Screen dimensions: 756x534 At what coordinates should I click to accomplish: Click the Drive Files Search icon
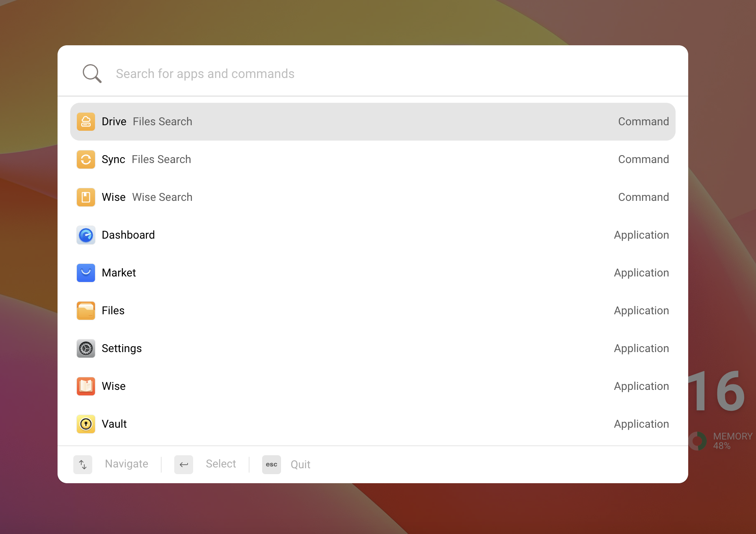pyautogui.click(x=86, y=122)
